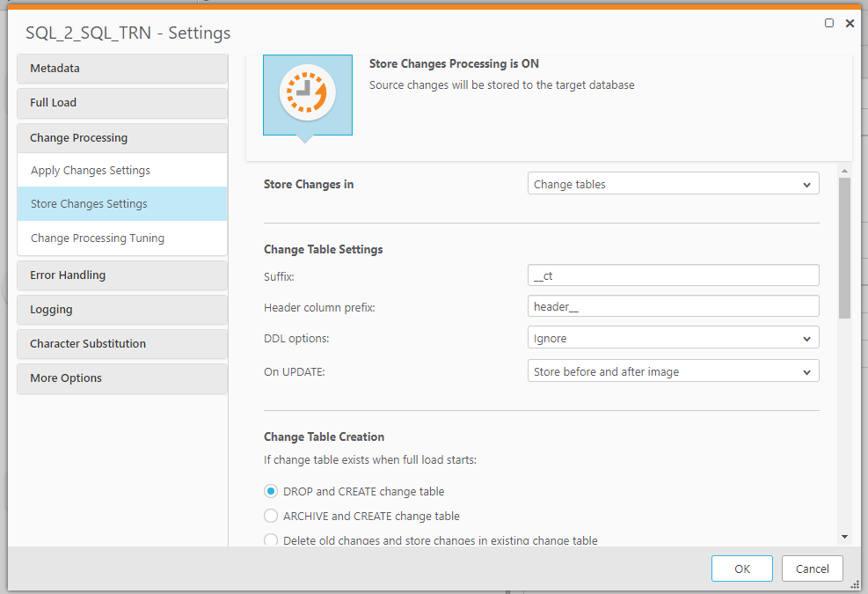Enable deleting old changes in existing table
Image resolution: width=868 pixels, height=594 pixels.
272,539
